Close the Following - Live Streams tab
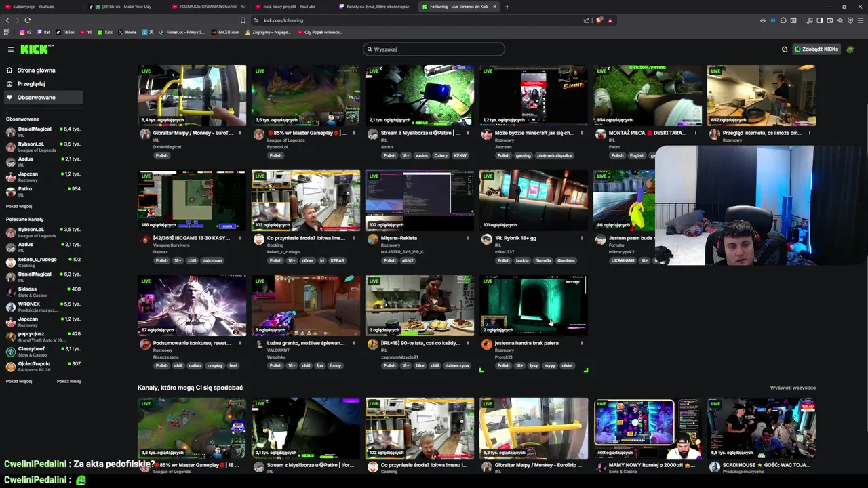The image size is (868, 488). click(494, 6)
